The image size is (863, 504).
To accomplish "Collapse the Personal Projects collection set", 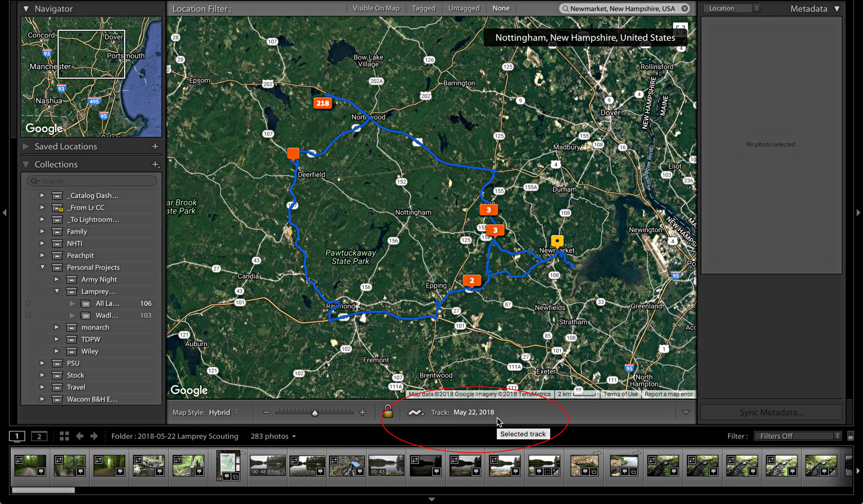I will (42, 267).
